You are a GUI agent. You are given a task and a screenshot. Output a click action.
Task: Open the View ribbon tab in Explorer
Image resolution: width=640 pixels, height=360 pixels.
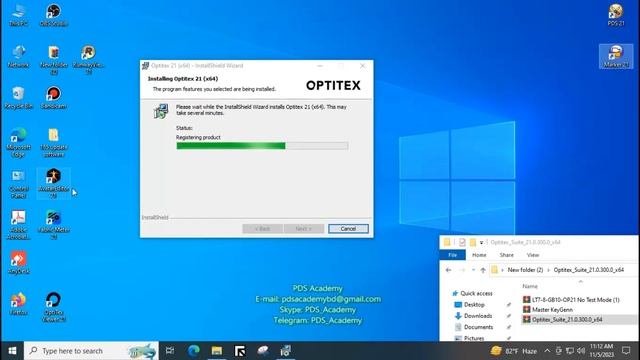click(x=533, y=255)
